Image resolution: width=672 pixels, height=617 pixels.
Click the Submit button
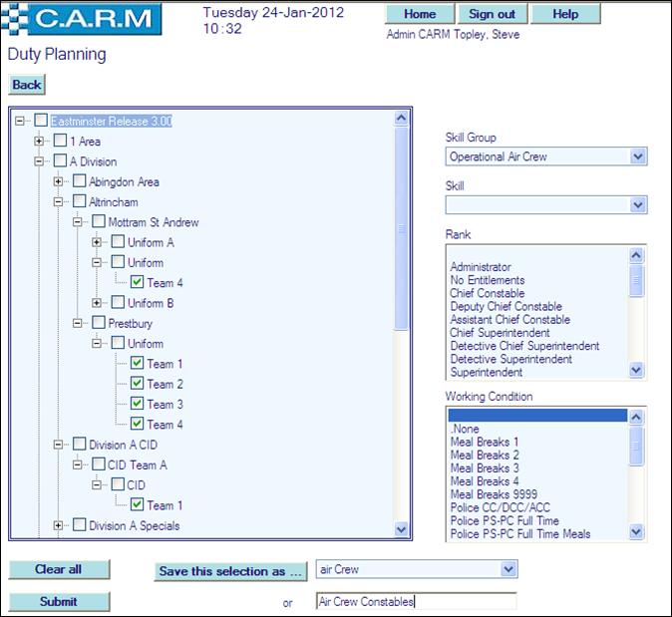[x=59, y=601]
